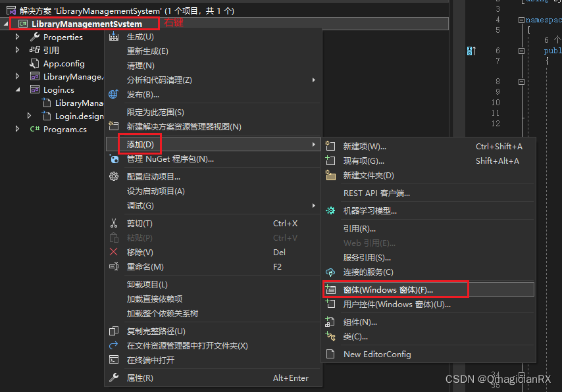Collapse the Login.cs tree node
Screen dimensions: 562x392
[x=18, y=89]
